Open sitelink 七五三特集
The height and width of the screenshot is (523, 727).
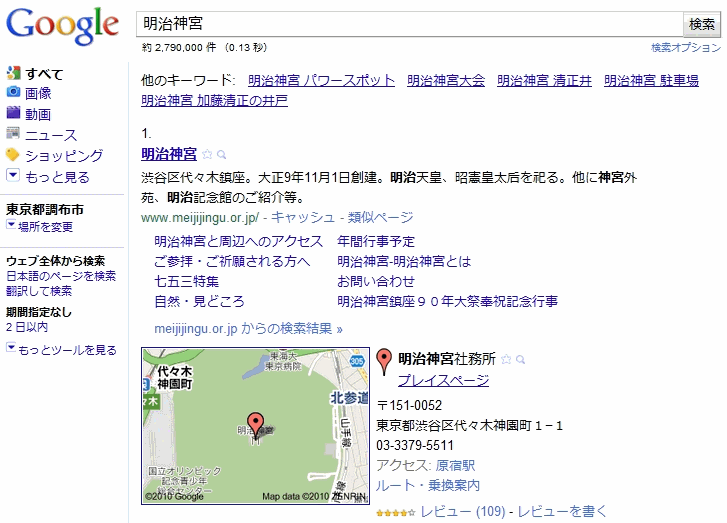point(186,281)
